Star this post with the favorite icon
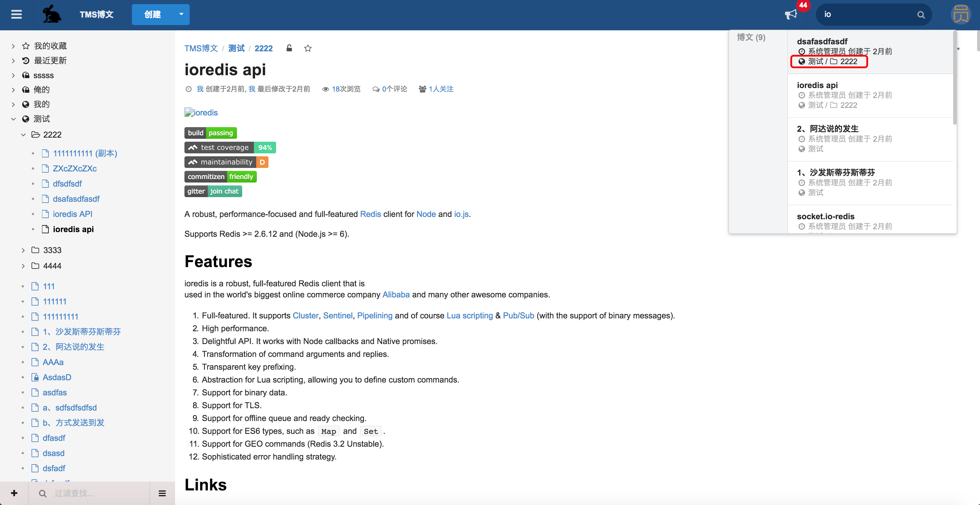980x505 pixels. [308, 48]
